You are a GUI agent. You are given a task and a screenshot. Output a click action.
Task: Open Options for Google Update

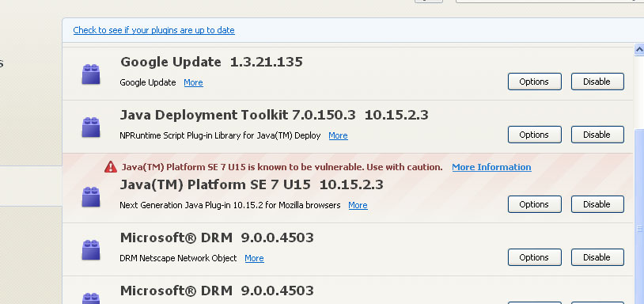pos(534,82)
